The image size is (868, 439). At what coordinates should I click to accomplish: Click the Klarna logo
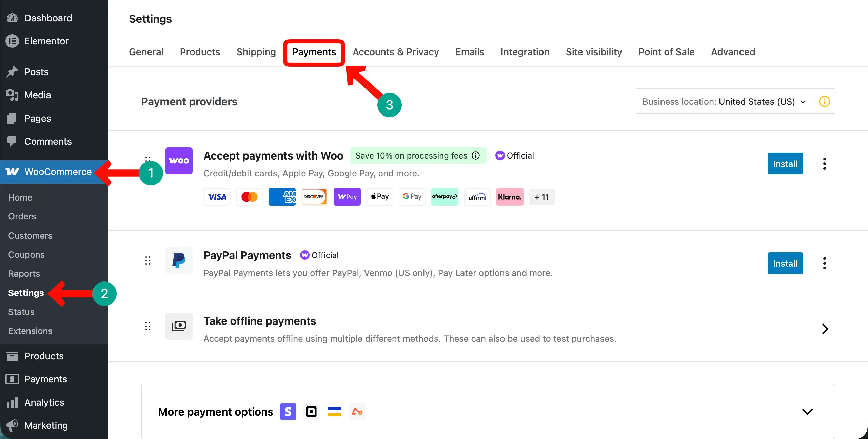pyautogui.click(x=510, y=197)
